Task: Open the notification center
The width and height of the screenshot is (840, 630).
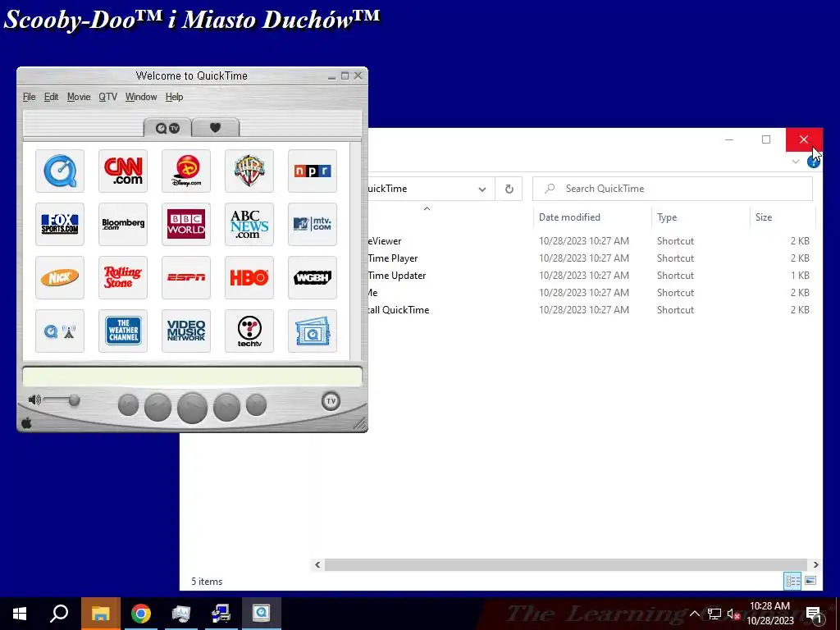Action: pyautogui.click(x=815, y=614)
